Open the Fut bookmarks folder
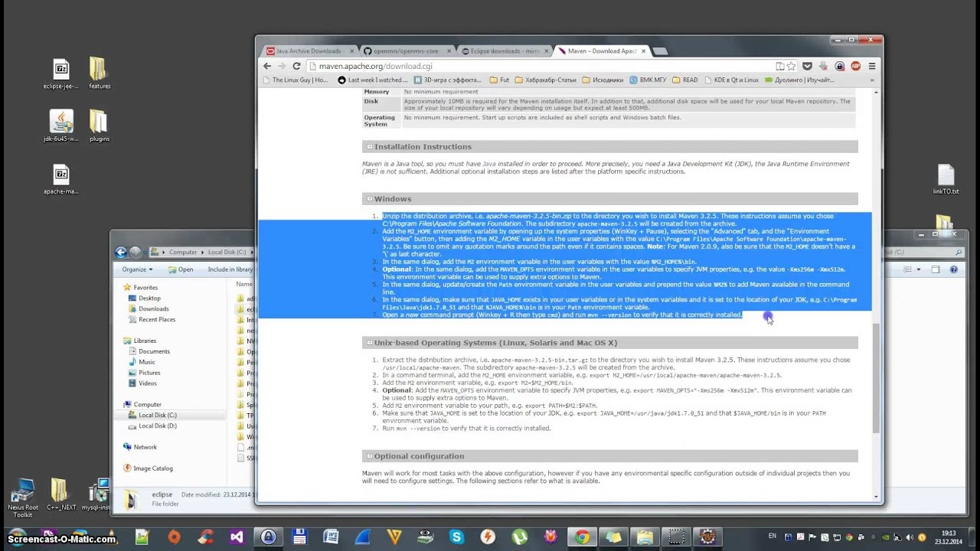 pos(499,80)
